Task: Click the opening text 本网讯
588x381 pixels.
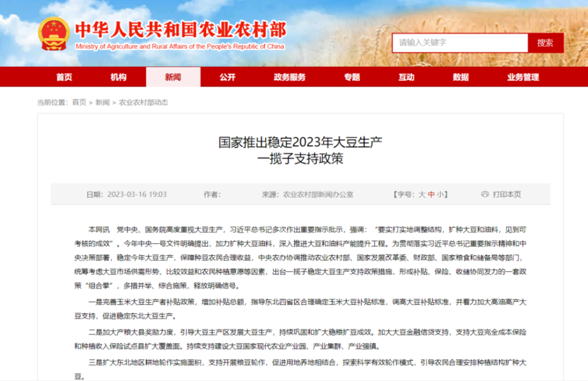Action: tap(99, 229)
